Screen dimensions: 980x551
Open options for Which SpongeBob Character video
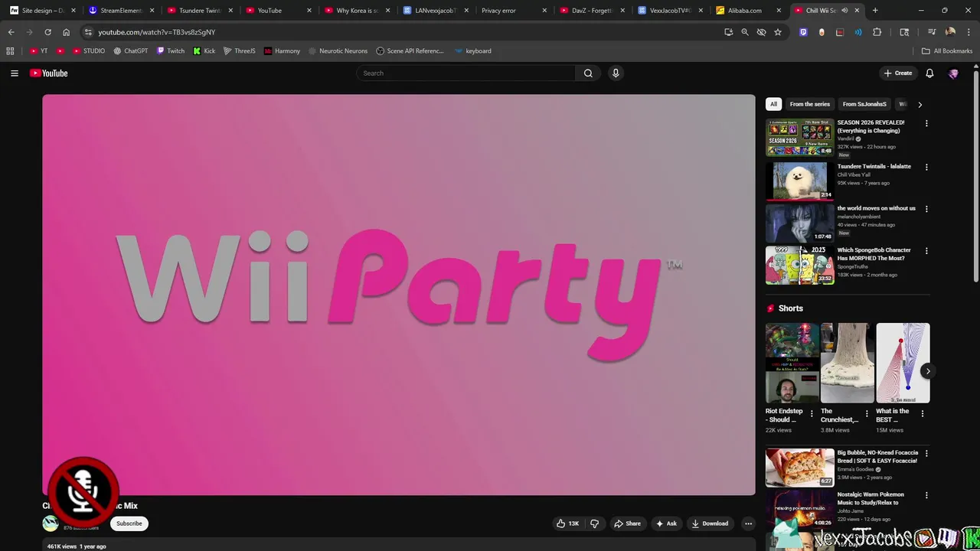point(926,251)
